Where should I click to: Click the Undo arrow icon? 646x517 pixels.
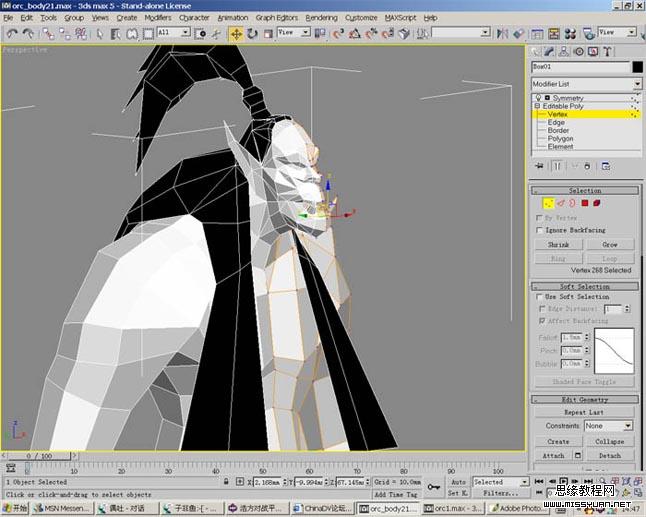12,34
